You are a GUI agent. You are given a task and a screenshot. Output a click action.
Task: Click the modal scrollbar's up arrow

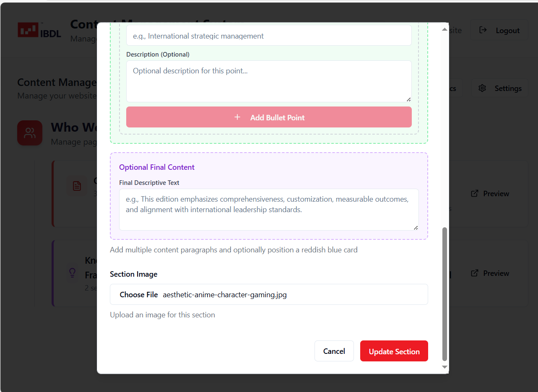pos(444,29)
